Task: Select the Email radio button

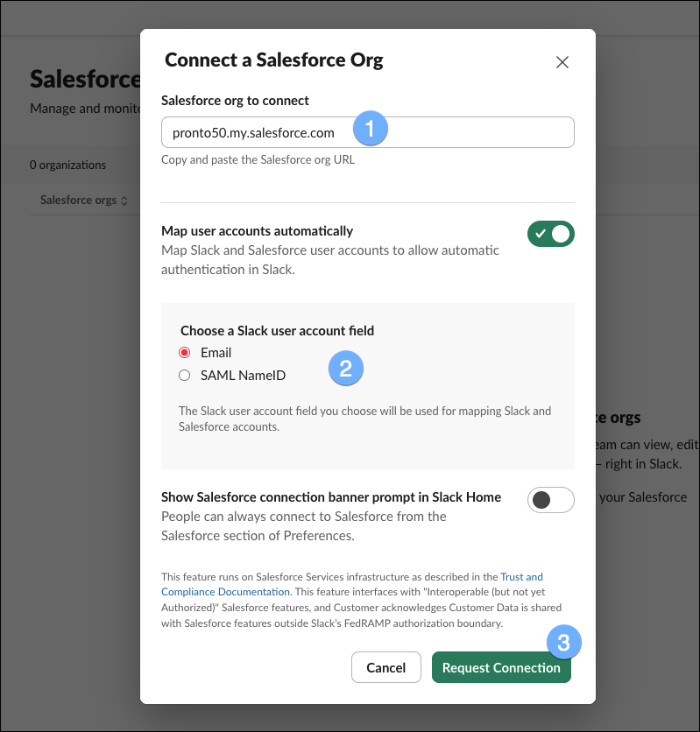Action: (x=185, y=352)
